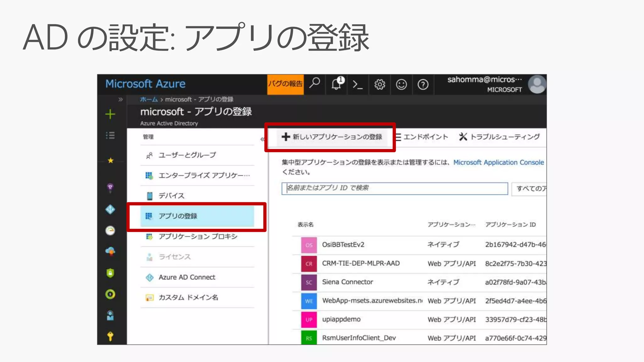Click the feedback smiley face icon
This screenshot has width=644, height=362.
[x=401, y=84]
